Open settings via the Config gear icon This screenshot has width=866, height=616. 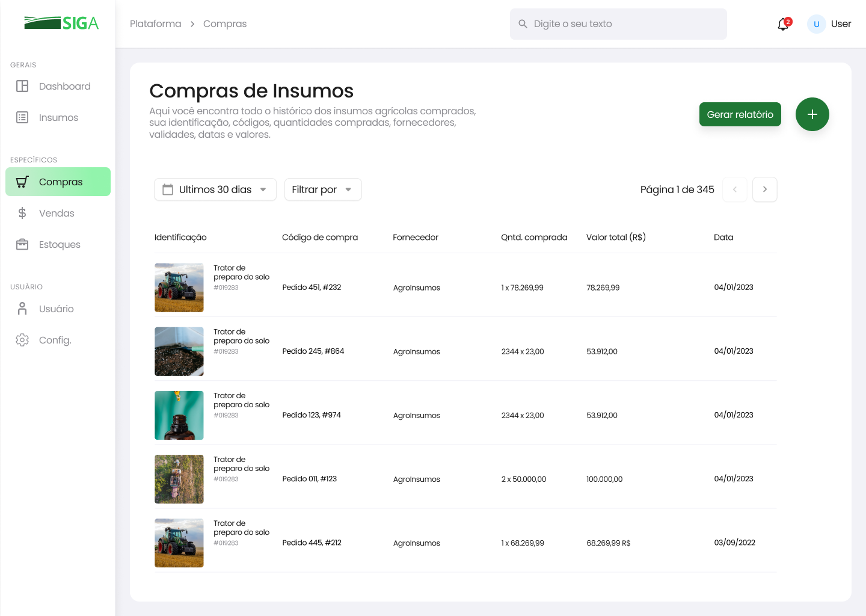22,340
